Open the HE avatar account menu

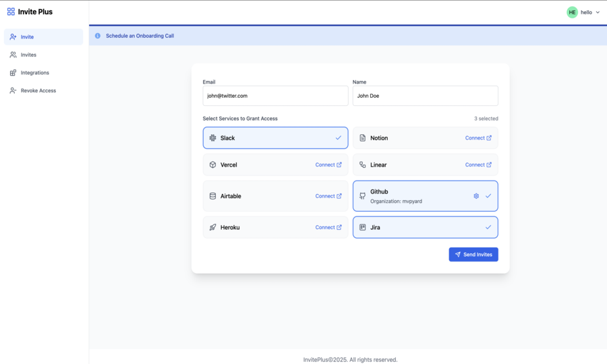[x=572, y=12]
